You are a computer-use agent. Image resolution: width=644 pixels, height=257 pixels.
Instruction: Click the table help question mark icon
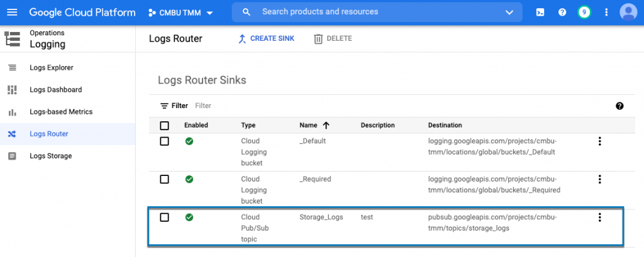(619, 106)
